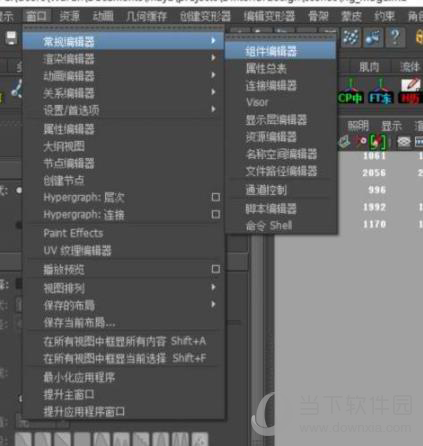Open the 编辑变形器 menu
Screen dimensions: 423x446
click(x=269, y=16)
